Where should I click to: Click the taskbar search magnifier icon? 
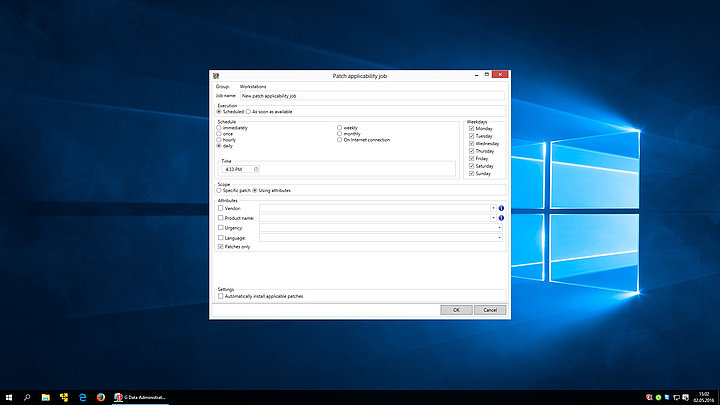pos(27,397)
